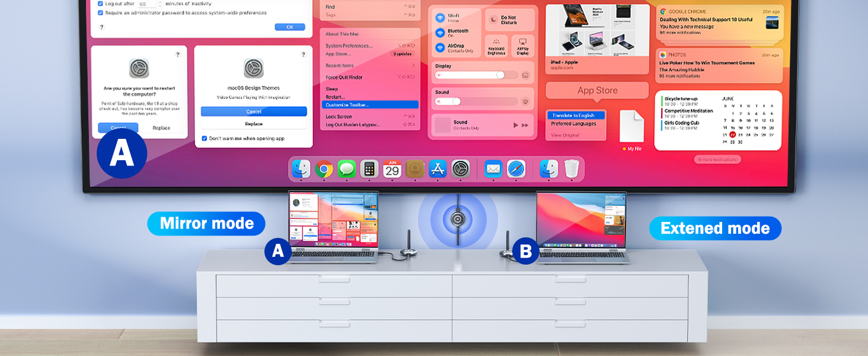Viewport: 868px width, 356px height.
Task: Select Force Quit Finder menu item
Action: click(x=370, y=77)
